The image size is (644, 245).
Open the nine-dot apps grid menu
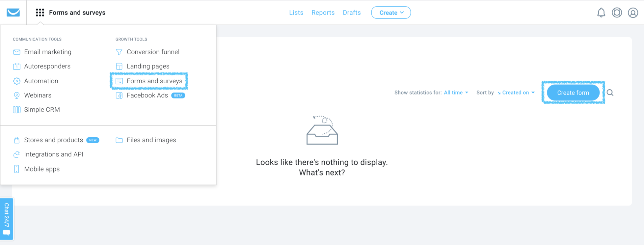(40, 13)
